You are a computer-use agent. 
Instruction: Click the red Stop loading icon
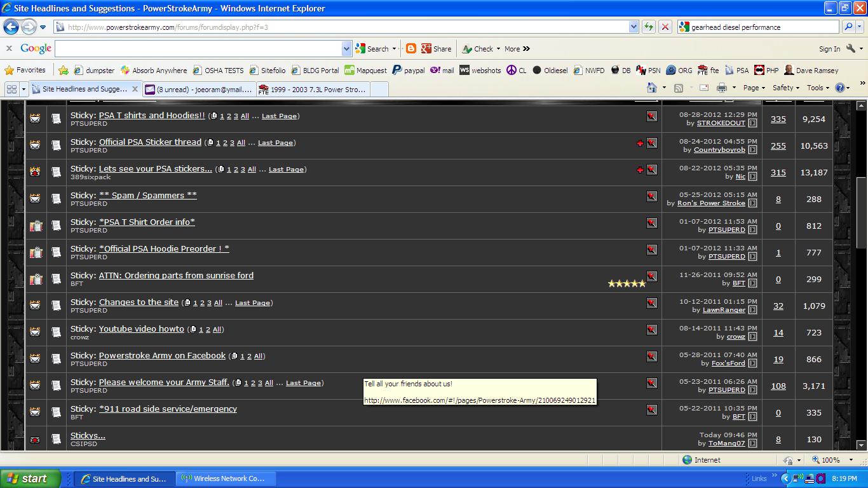click(x=665, y=27)
